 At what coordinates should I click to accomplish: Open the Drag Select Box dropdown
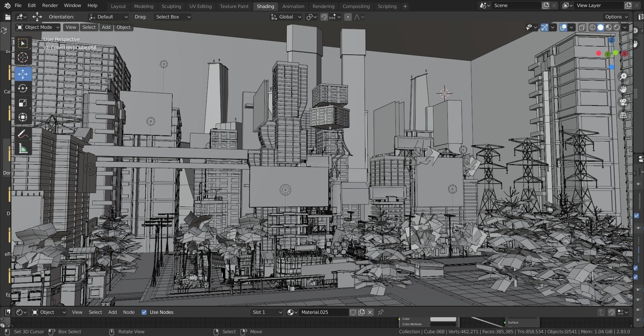pyautogui.click(x=172, y=17)
